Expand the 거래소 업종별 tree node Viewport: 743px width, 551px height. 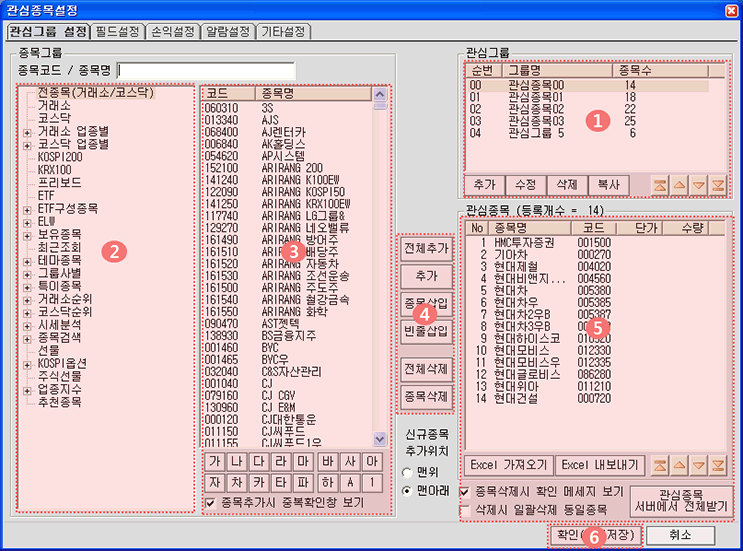click(x=27, y=131)
